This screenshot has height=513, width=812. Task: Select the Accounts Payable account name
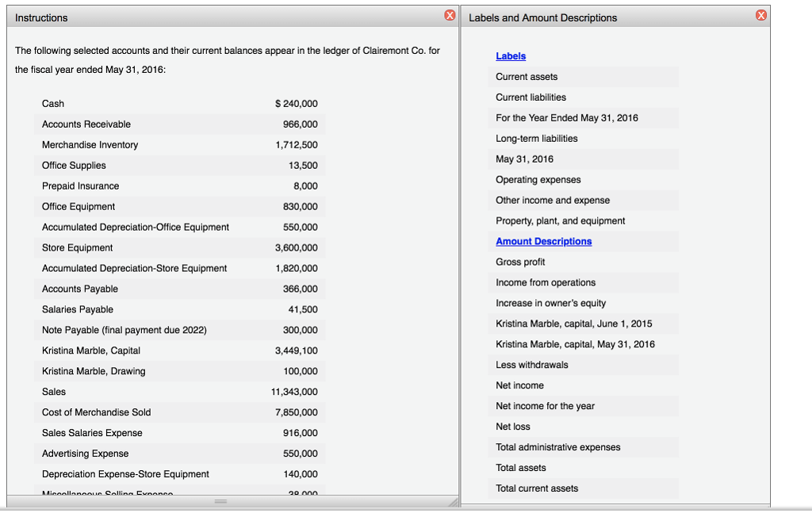[x=80, y=289]
